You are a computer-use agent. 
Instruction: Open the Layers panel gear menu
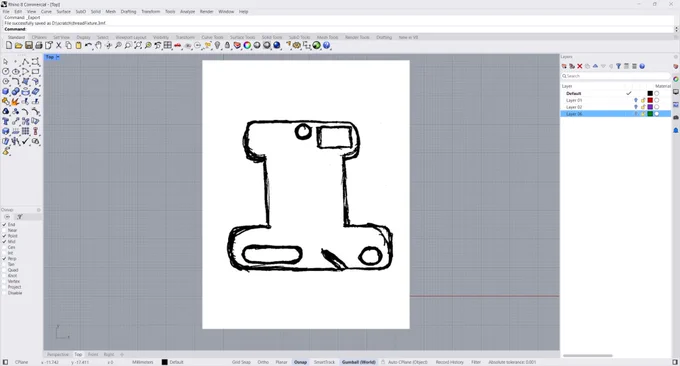pyautogui.click(x=676, y=57)
